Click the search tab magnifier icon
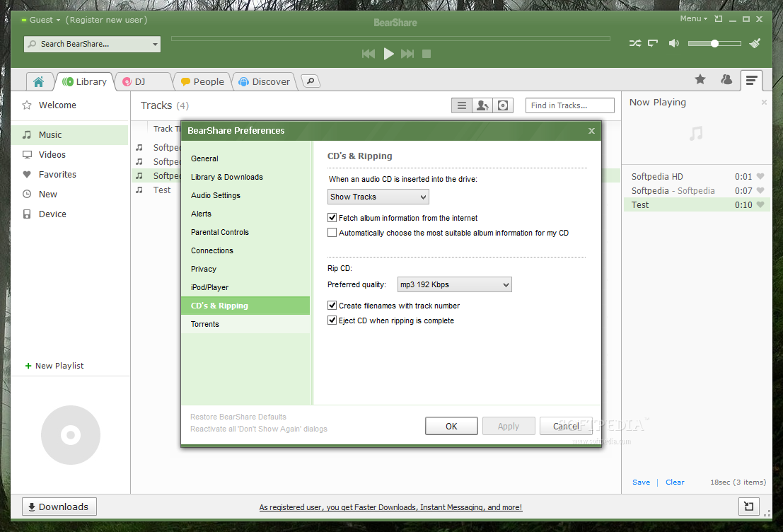Screen dimensions: 783x532 tap(311, 81)
